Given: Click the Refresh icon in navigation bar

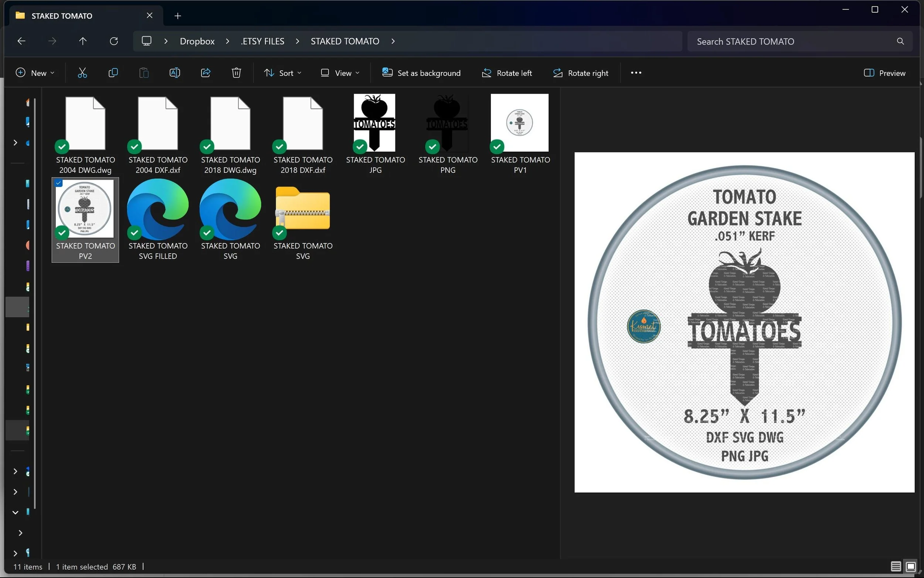Looking at the screenshot, I should 113,41.
